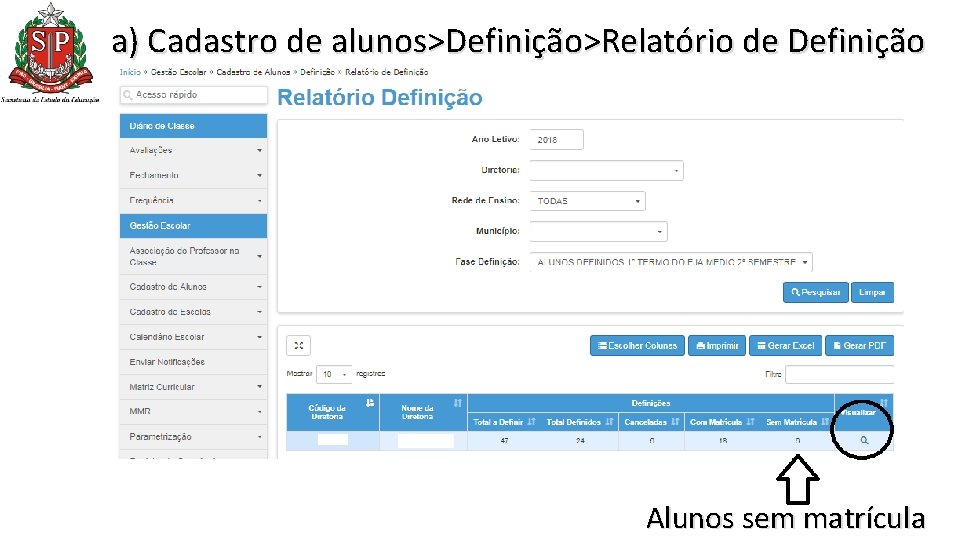The height and width of the screenshot is (540, 960).
Task: Expand the Calendário Escolar menu
Action: (x=193, y=337)
